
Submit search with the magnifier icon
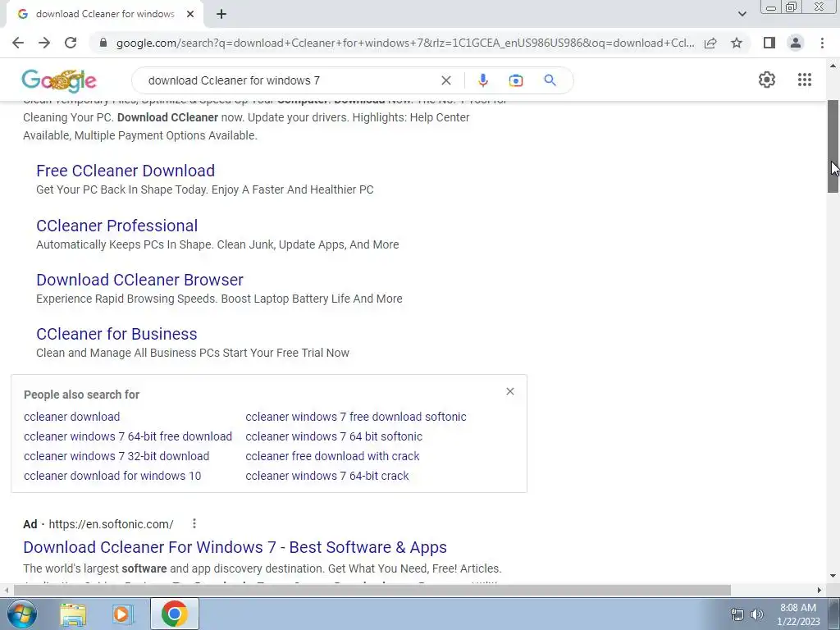coord(550,80)
